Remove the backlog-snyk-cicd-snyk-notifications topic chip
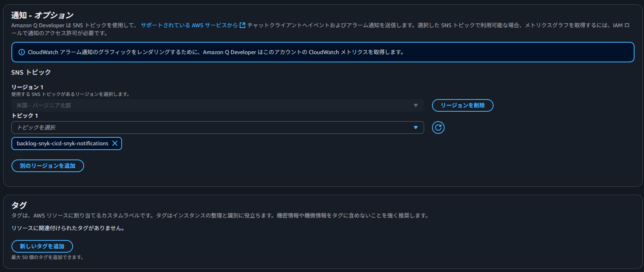The width and height of the screenshot is (644, 272). tap(115, 143)
